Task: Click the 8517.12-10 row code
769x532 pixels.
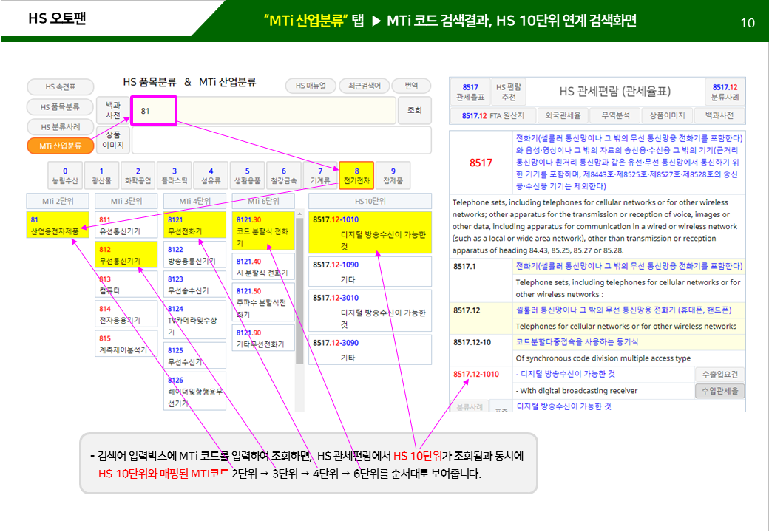Action: (x=471, y=342)
